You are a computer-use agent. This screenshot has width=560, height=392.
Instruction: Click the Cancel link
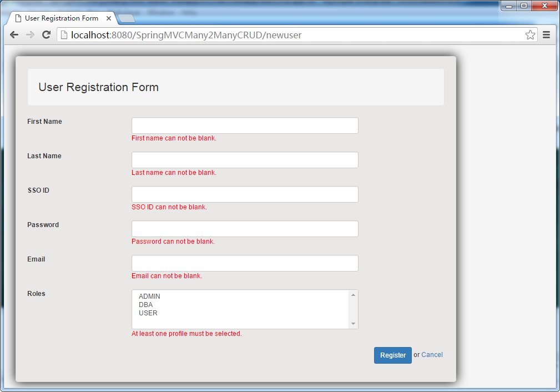[x=432, y=354]
